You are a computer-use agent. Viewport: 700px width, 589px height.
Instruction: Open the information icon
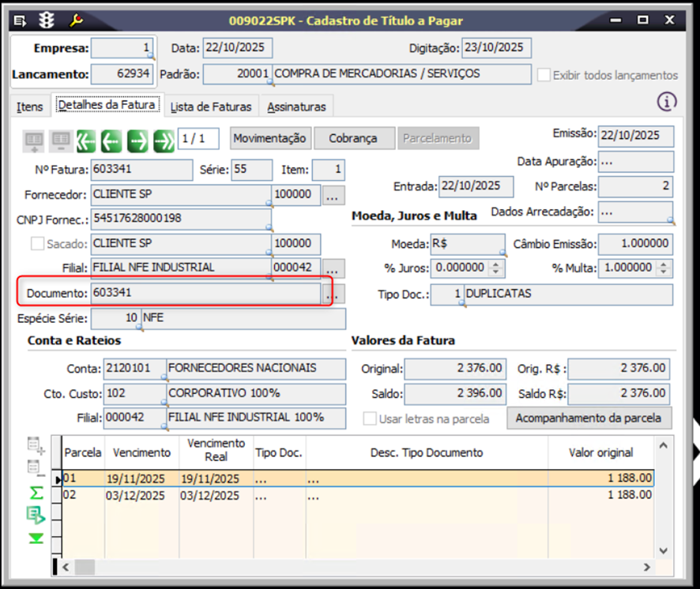pos(668,101)
